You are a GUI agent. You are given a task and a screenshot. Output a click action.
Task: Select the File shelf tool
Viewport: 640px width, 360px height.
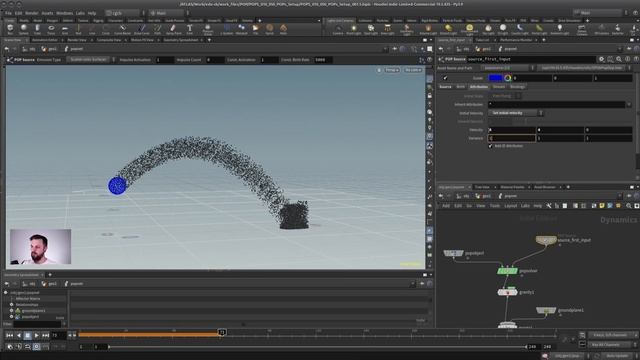256,29
